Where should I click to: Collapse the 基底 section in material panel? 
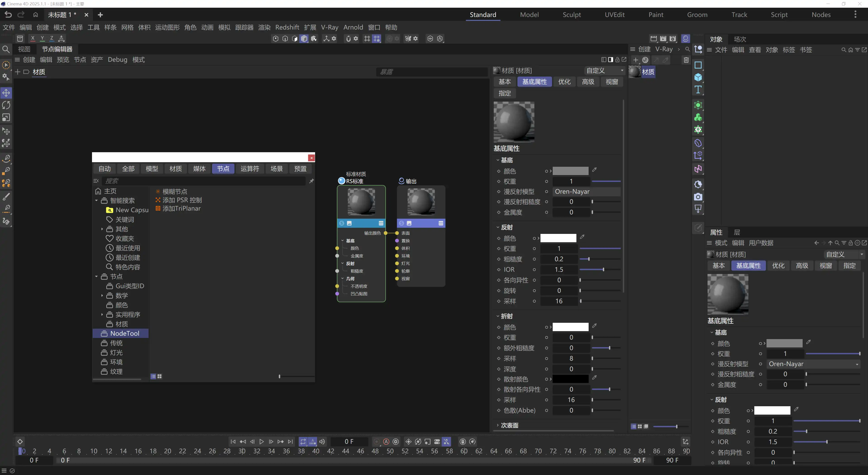tap(498, 160)
